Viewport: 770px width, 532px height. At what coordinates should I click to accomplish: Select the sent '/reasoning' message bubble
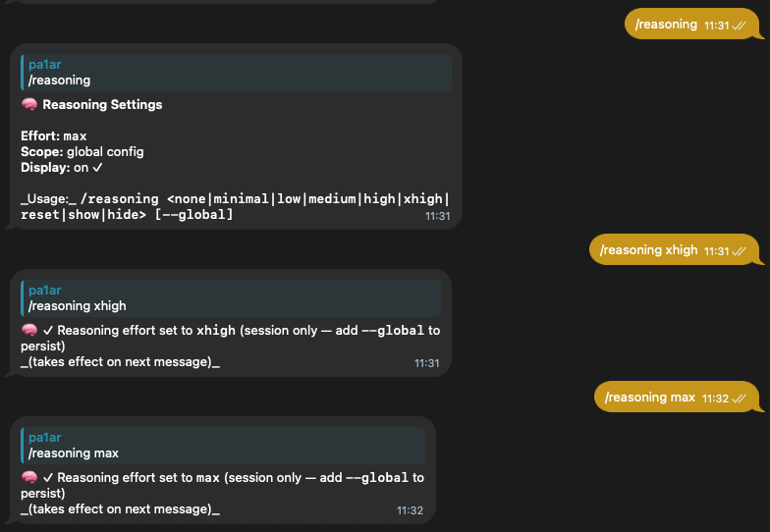(693, 24)
